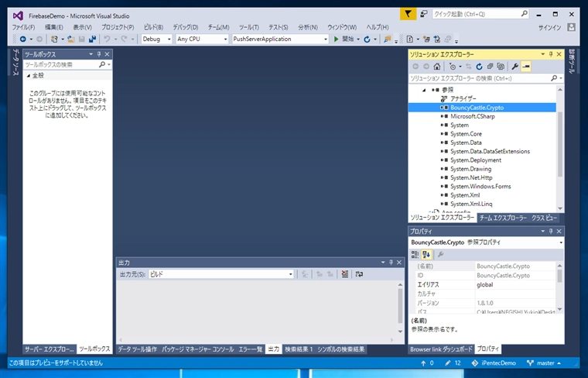Click Pending Changes Filter clock icon
The image size is (588, 378).
[x=453, y=67]
